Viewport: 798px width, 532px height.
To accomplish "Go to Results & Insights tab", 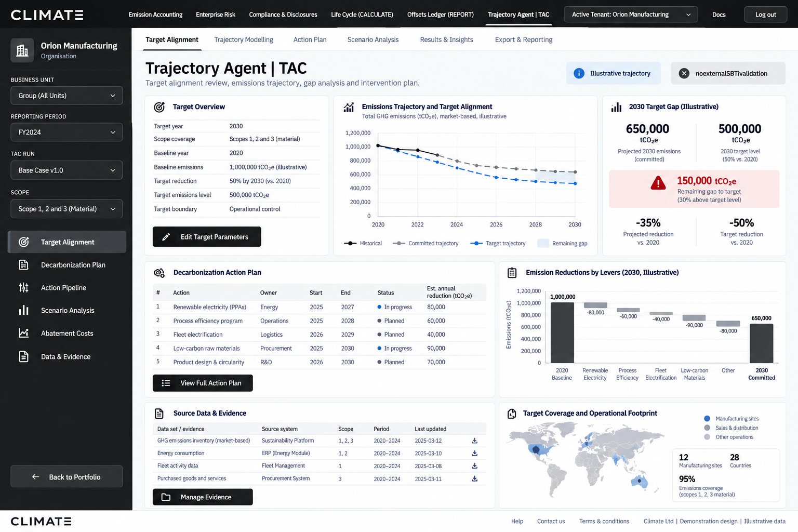I will click(x=447, y=39).
